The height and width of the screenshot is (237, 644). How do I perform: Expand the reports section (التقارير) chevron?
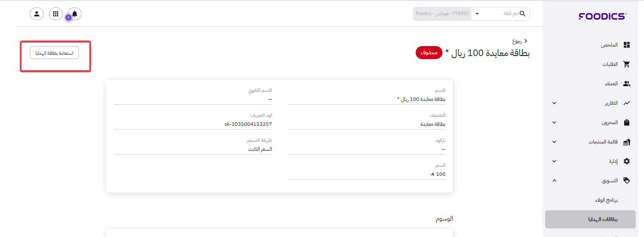[554, 103]
